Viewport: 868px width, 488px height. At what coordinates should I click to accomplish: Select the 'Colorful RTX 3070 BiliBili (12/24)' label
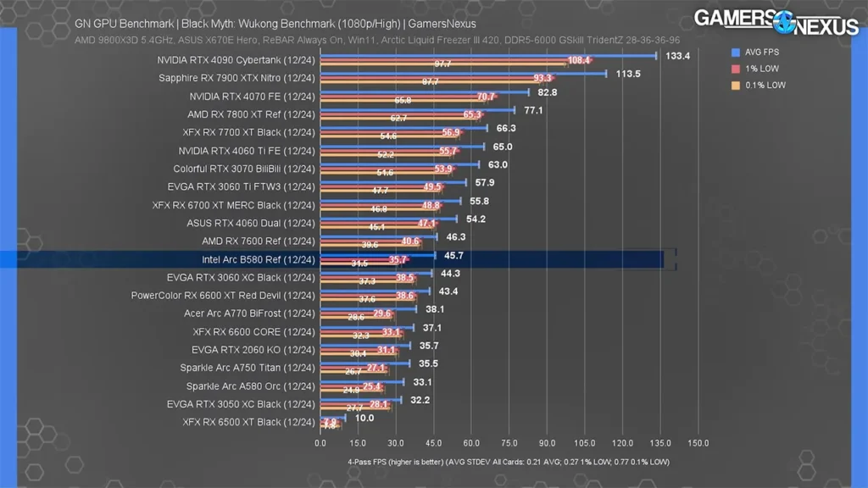[244, 169]
